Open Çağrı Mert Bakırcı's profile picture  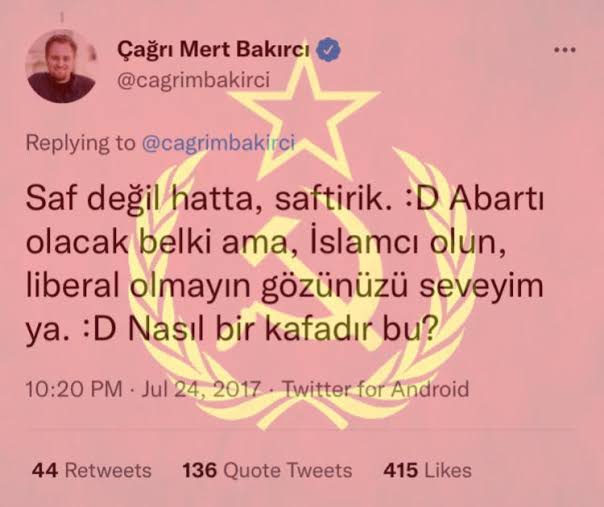pos(61,66)
